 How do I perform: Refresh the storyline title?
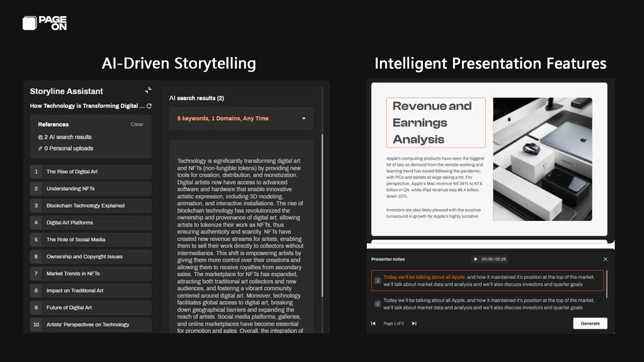click(x=149, y=106)
